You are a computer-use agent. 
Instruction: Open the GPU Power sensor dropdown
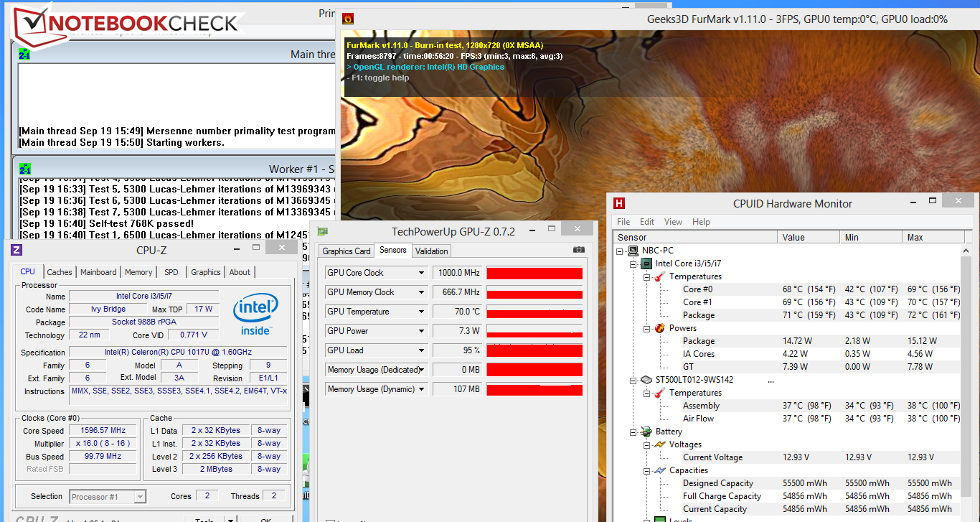pos(422,331)
